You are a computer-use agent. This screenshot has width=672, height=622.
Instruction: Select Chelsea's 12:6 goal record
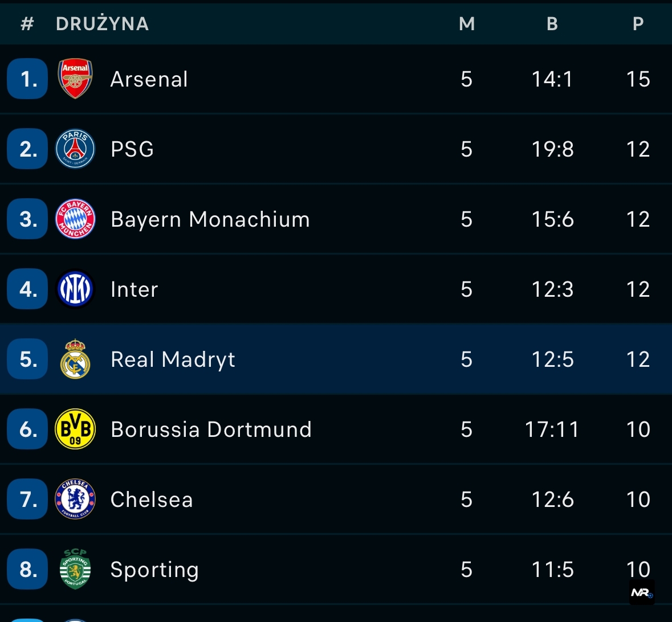click(552, 500)
